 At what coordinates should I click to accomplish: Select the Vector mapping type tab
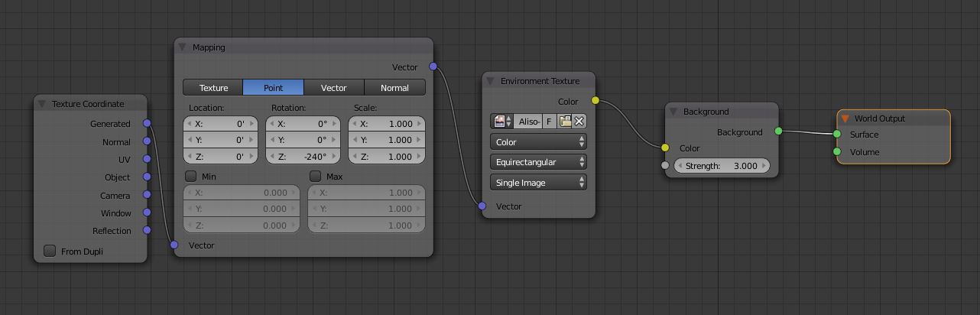(333, 88)
